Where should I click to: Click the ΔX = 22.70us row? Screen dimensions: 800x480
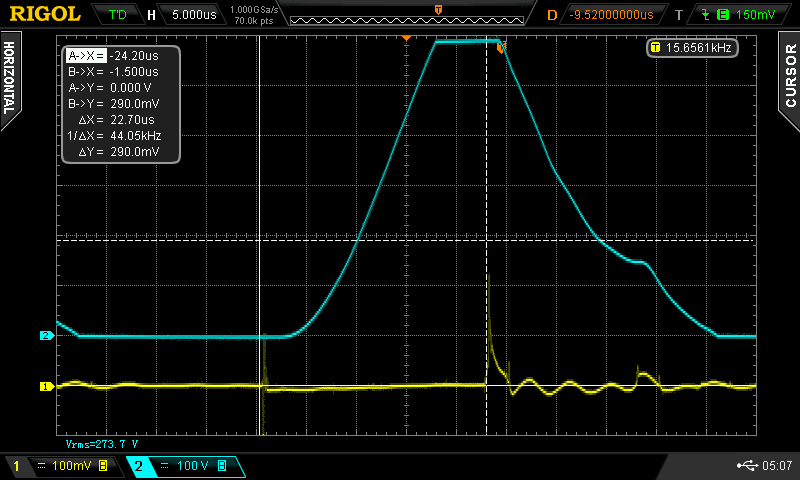116,119
